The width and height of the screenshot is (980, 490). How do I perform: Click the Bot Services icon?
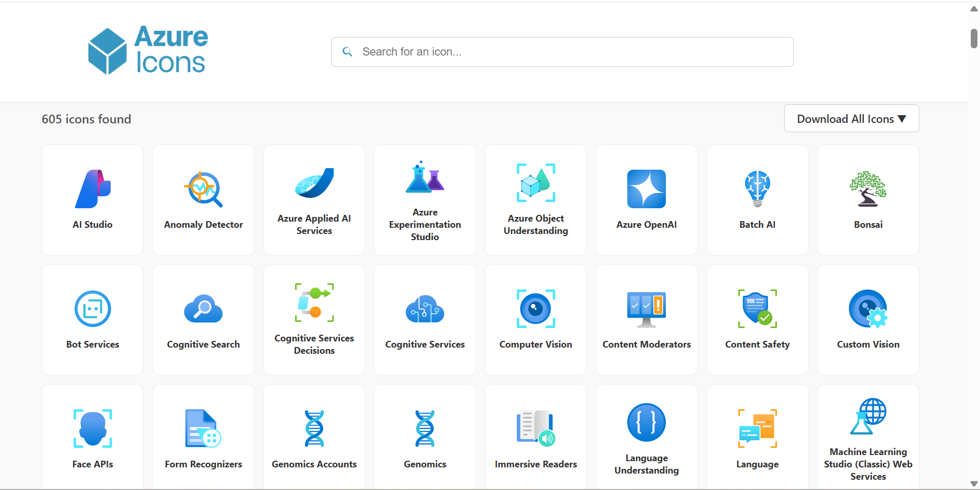pyautogui.click(x=93, y=320)
